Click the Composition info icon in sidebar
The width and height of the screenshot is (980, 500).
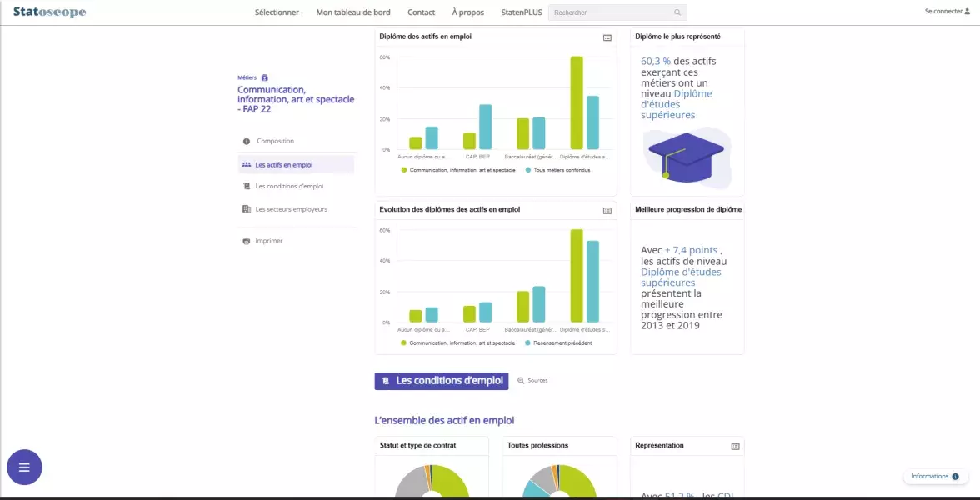coord(247,142)
